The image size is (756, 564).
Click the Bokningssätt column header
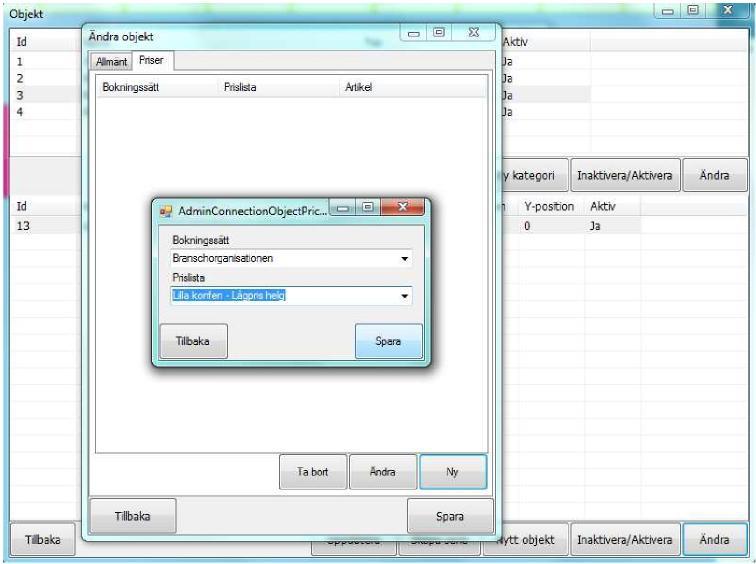[157, 87]
